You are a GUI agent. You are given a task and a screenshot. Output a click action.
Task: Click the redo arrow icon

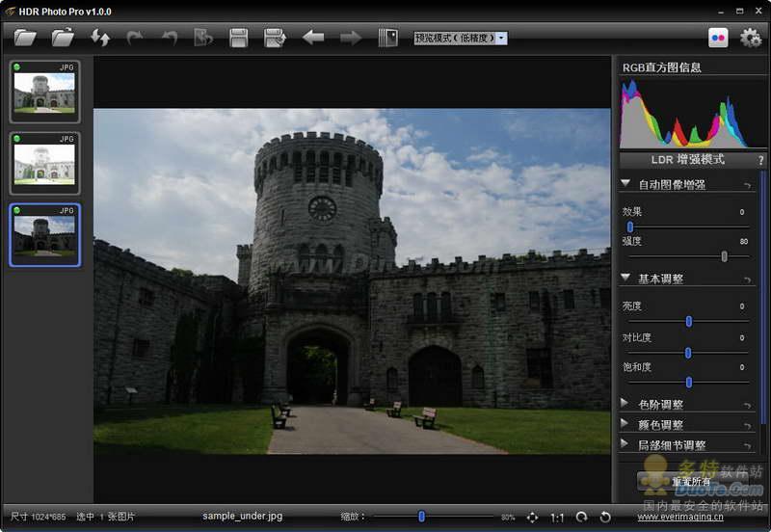pyautogui.click(x=134, y=38)
